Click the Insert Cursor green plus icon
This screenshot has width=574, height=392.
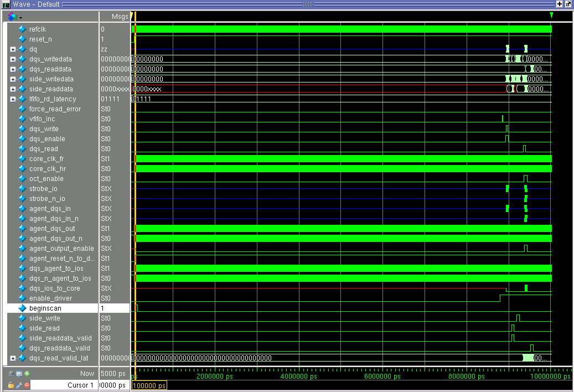27,374
